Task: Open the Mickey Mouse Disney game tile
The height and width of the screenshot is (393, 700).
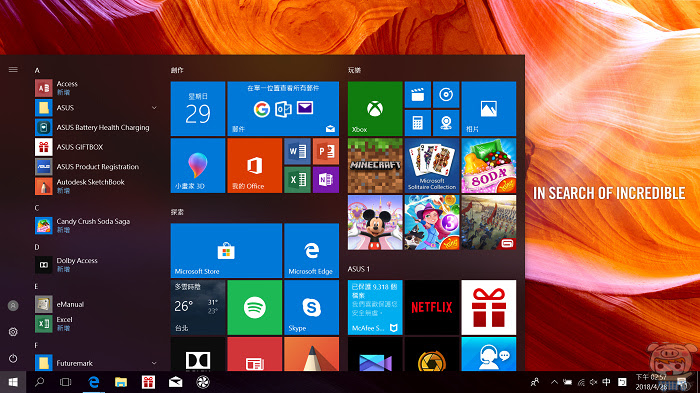Action: 375,222
